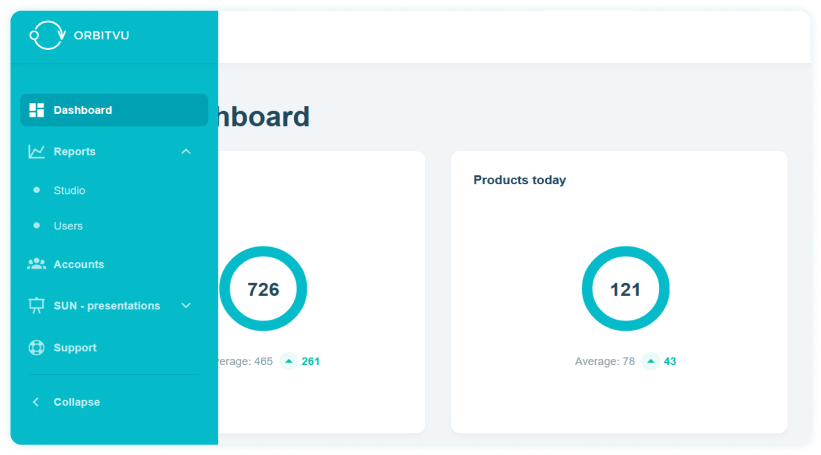Click the donut chart showing 121
This screenshot has width=821, height=455.
625,289
